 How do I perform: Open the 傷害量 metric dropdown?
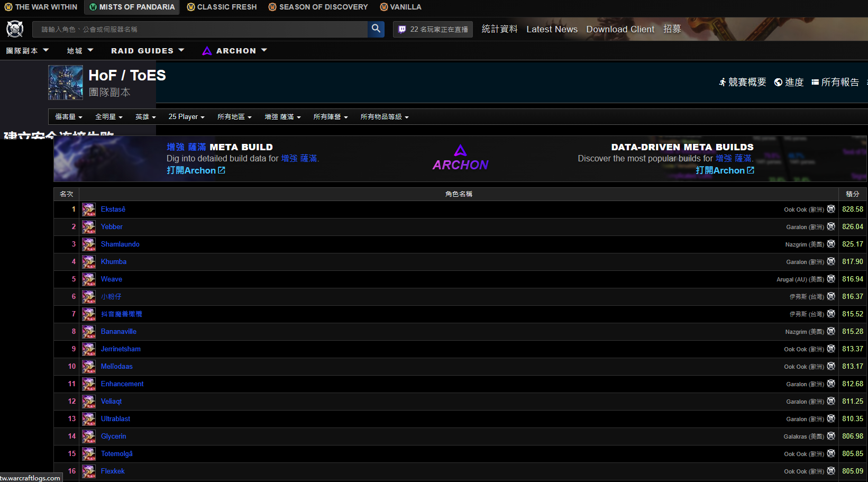(x=69, y=117)
